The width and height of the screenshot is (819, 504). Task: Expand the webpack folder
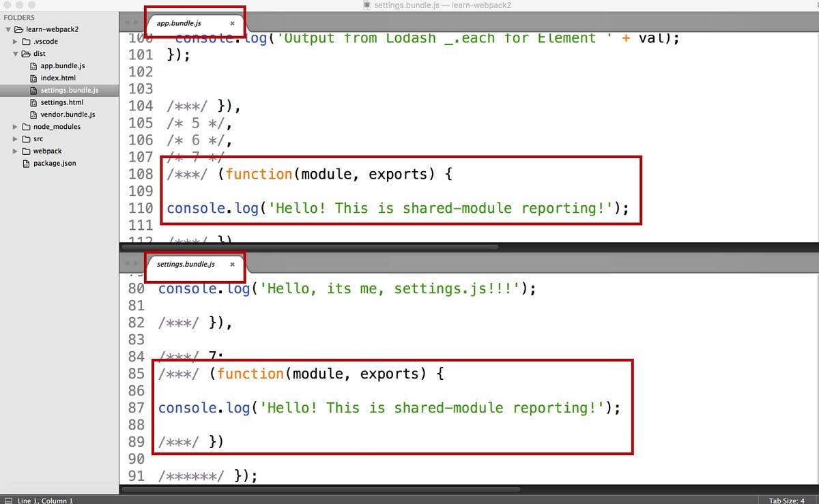14,151
